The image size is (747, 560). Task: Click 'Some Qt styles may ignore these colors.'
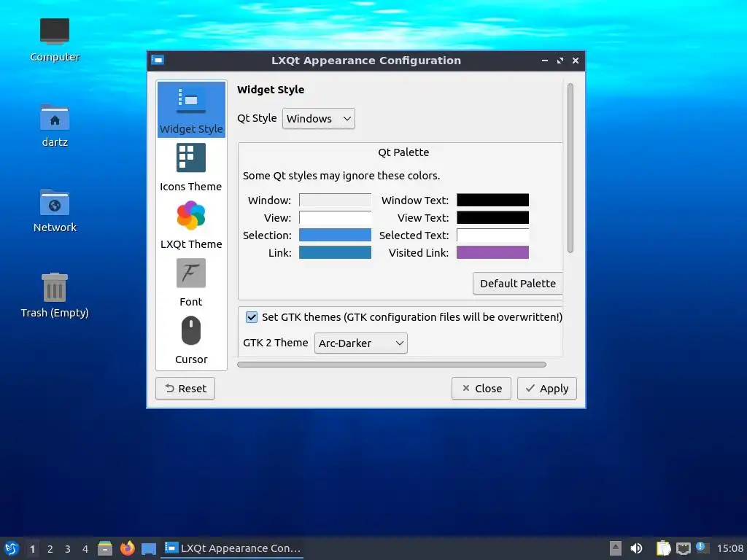point(341,176)
